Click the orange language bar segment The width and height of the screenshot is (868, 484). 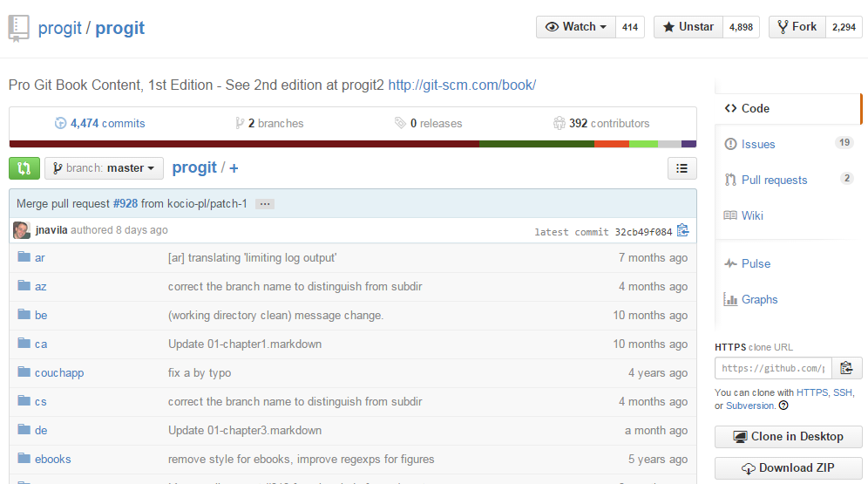[612, 144]
